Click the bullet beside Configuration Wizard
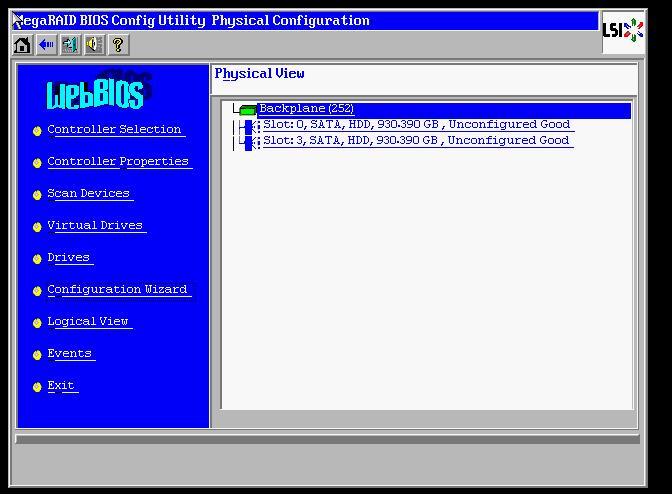The width and height of the screenshot is (672, 494). 37,291
